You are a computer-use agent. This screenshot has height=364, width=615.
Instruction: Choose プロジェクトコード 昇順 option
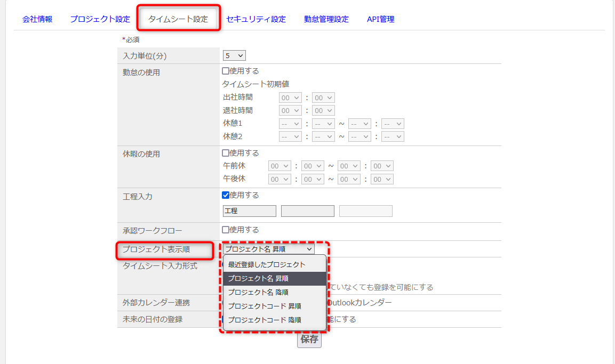click(x=275, y=306)
